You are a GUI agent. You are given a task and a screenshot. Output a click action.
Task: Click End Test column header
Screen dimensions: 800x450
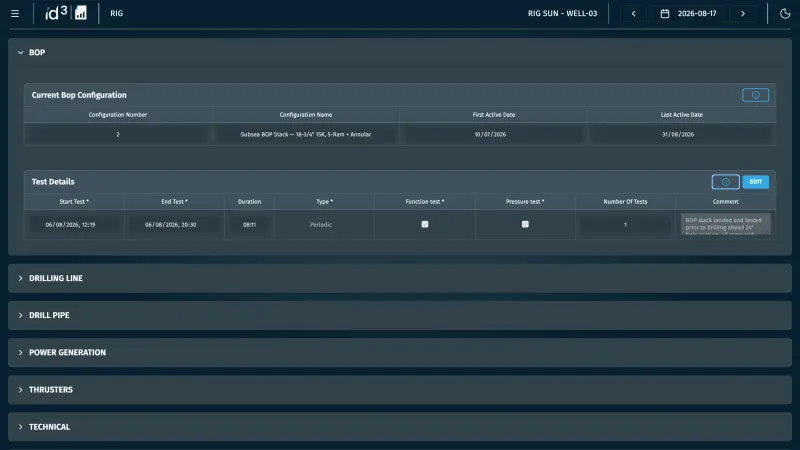click(x=174, y=202)
